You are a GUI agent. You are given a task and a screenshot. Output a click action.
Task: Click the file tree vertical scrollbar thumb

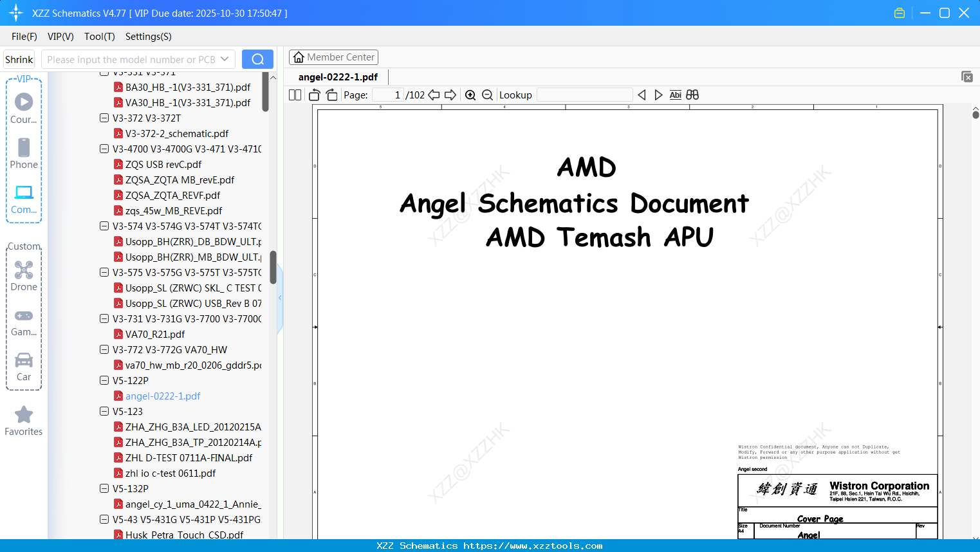pyautogui.click(x=273, y=267)
